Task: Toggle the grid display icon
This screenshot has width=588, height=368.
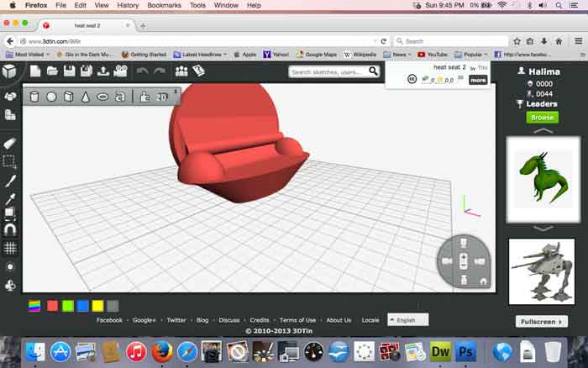Action: (x=10, y=248)
